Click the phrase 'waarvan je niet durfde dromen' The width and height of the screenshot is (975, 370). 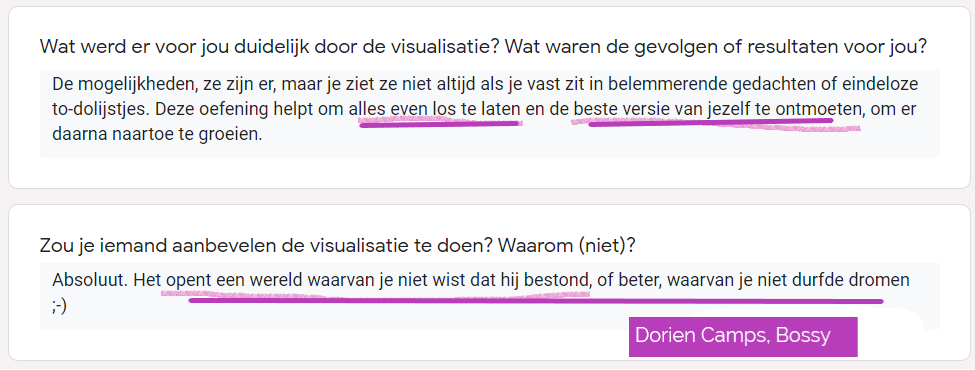tap(788, 280)
